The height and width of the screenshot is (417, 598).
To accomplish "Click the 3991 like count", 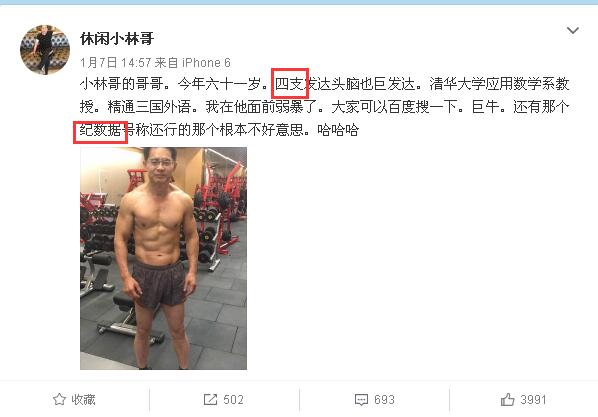I will pyautogui.click(x=533, y=399).
